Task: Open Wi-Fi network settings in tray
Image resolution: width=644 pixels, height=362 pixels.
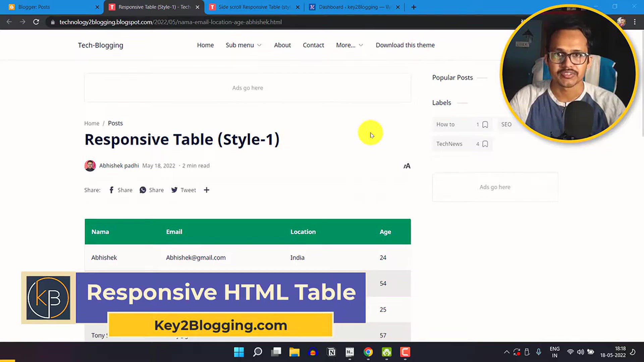Action: click(570, 352)
